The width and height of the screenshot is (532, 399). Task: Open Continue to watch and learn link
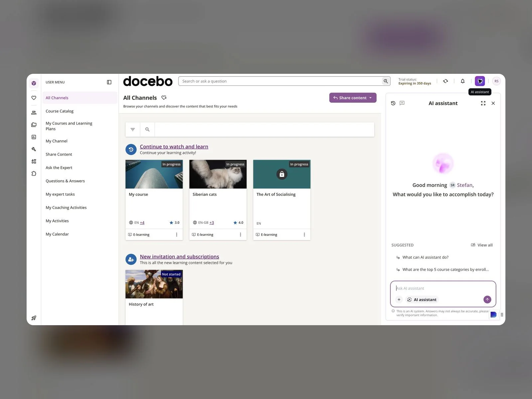[174, 147]
